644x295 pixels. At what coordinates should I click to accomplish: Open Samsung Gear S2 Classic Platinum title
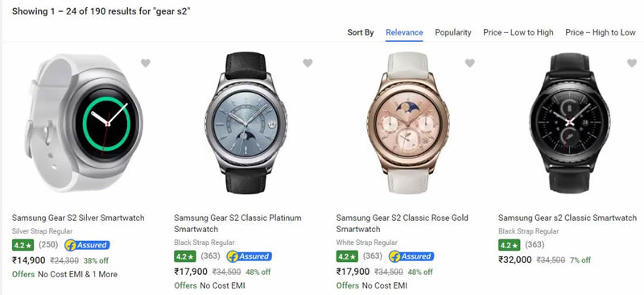[x=237, y=223]
